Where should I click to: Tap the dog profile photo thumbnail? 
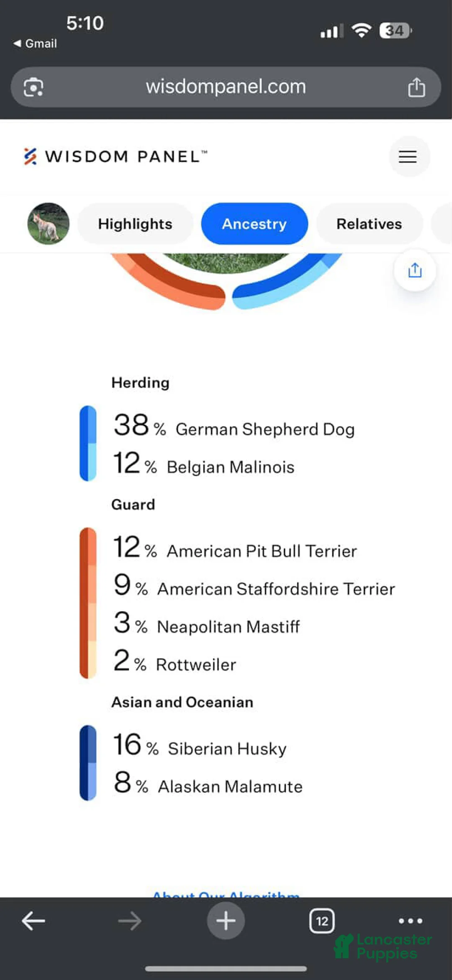click(49, 224)
